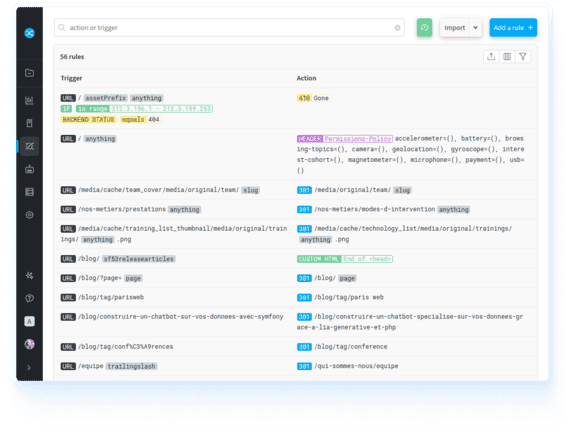Toggle the columns layout view icon
Image resolution: width=583 pixels, height=447 pixels.
click(x=507, y=57)
